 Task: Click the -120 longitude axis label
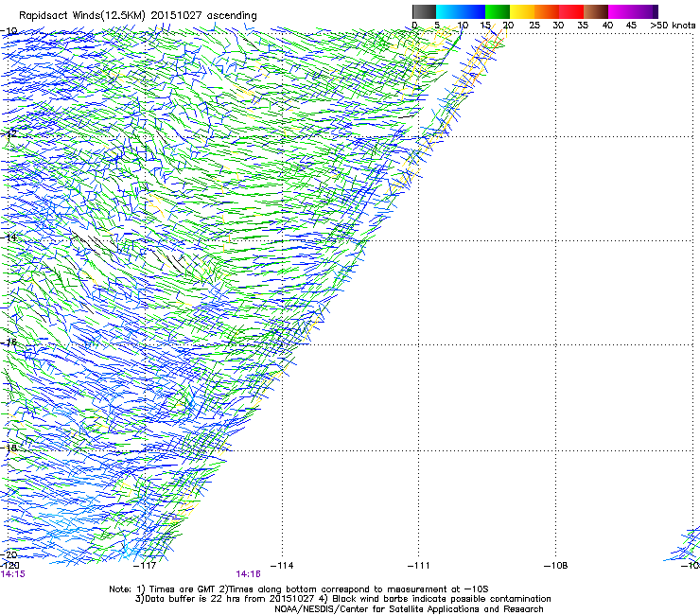9,566
